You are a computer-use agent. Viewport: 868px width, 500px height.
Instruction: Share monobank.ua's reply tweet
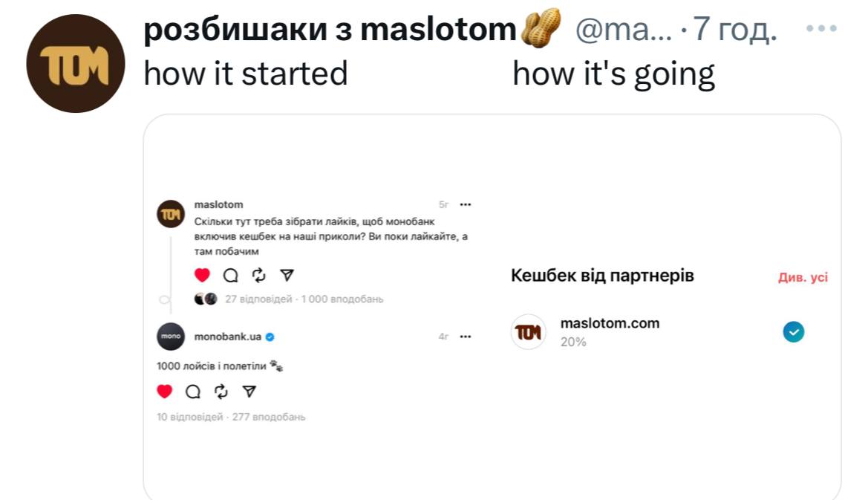pos(249,391)
